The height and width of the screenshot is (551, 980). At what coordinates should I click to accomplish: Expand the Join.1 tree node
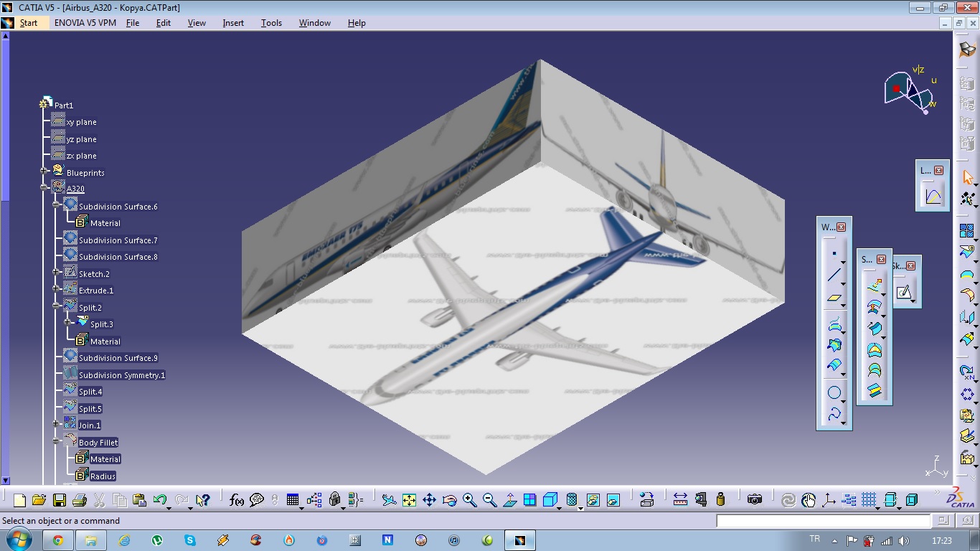pos(56,424)
